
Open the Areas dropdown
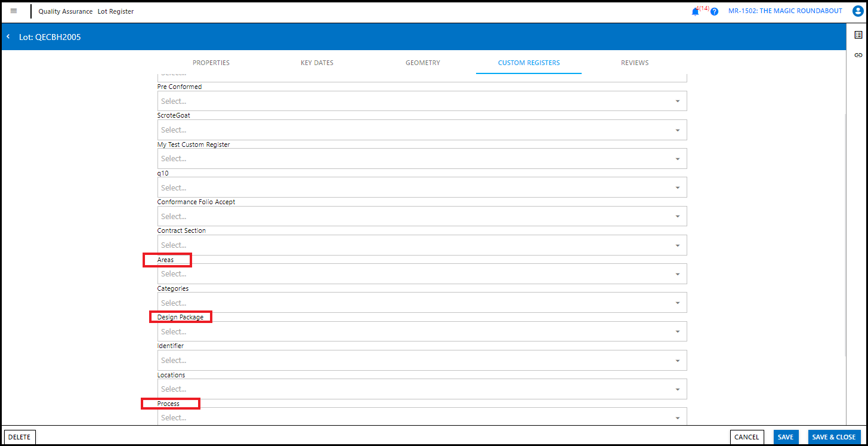click(x=422, y=273)
